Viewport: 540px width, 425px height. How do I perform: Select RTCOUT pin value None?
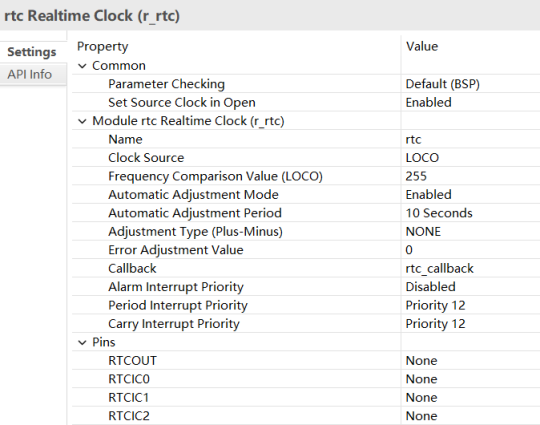point(470,361)
